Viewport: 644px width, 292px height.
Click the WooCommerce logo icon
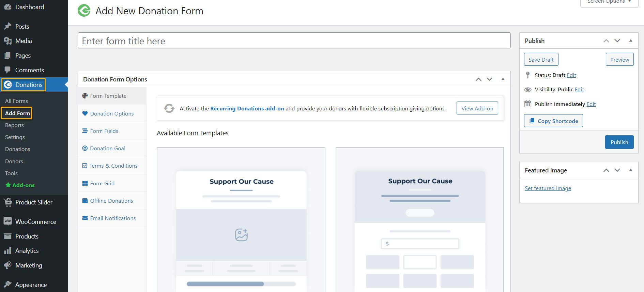click(7, 221)
